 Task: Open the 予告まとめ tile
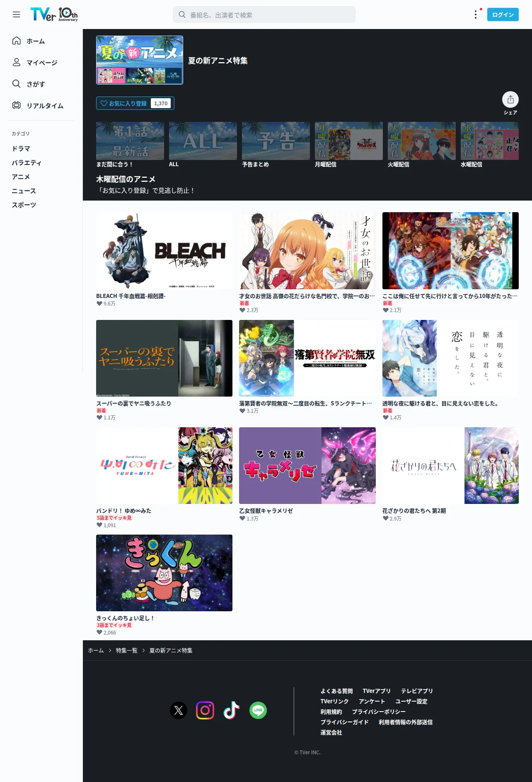click(276, 141)
